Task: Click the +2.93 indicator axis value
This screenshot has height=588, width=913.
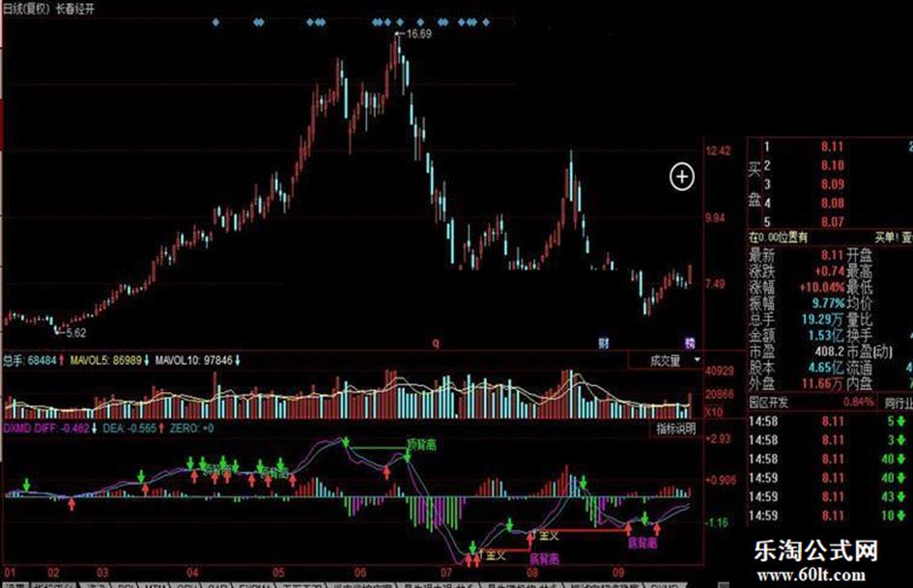Action: [x=717, y=439]
